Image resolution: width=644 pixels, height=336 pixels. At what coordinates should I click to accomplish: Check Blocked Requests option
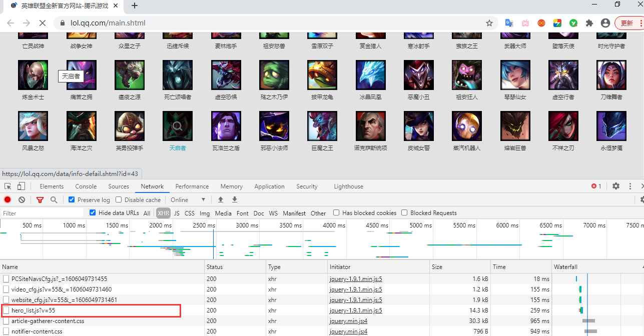coord(404,212)
